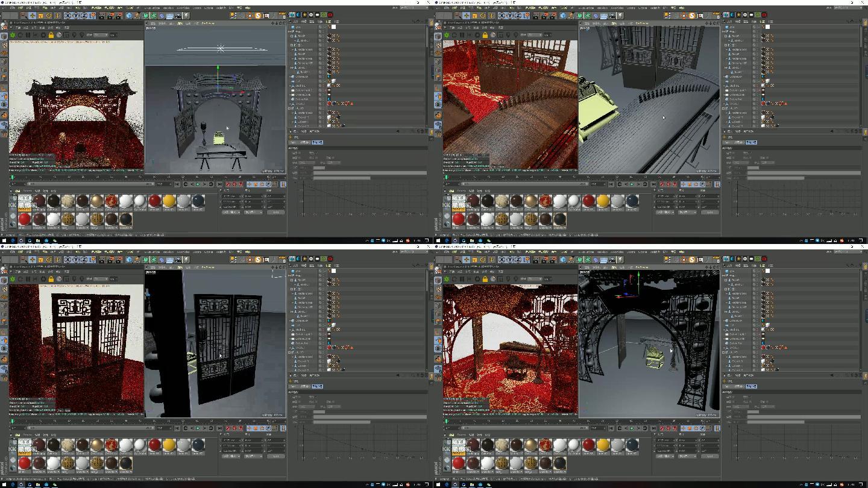
Task: Click the Floor/environment icon, bottom-left window toolbar
Action: (170, 259)
